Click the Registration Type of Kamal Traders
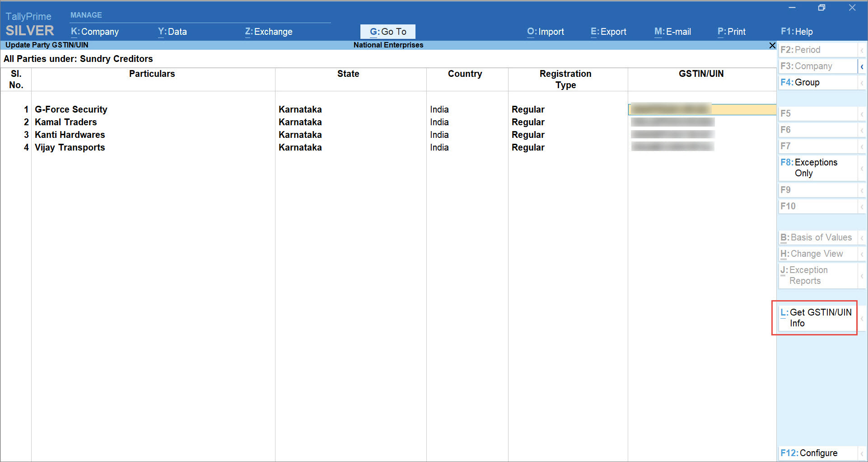The width and height of the screenshot is (868, 462). click(528, 122)
